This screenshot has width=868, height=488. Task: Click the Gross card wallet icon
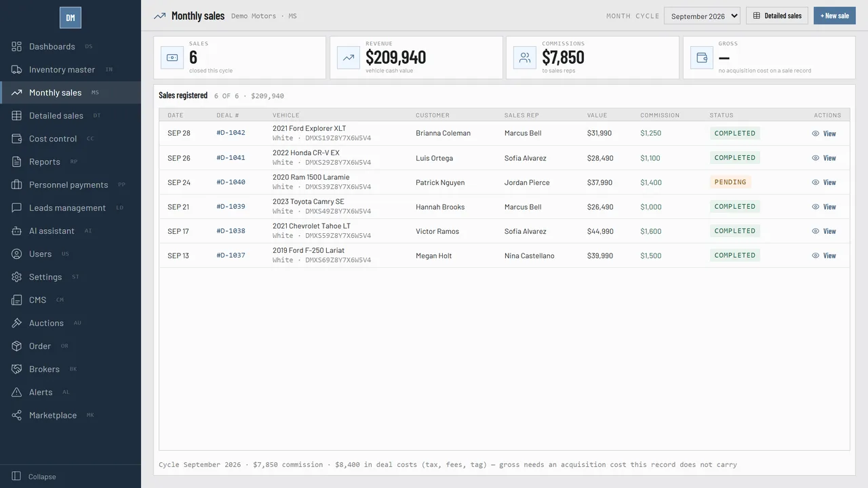(x=702, y=58)
